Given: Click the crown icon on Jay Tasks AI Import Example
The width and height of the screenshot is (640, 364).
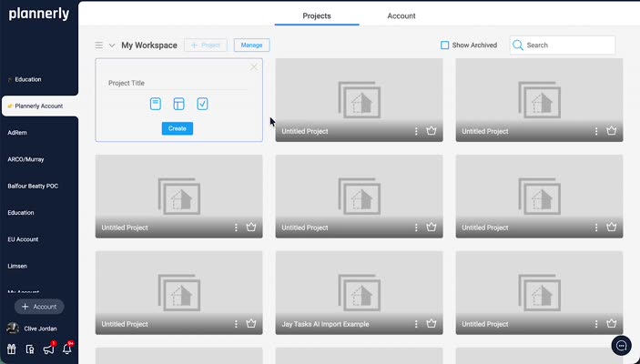Looking at the screenshot, I should coord(432,324).
